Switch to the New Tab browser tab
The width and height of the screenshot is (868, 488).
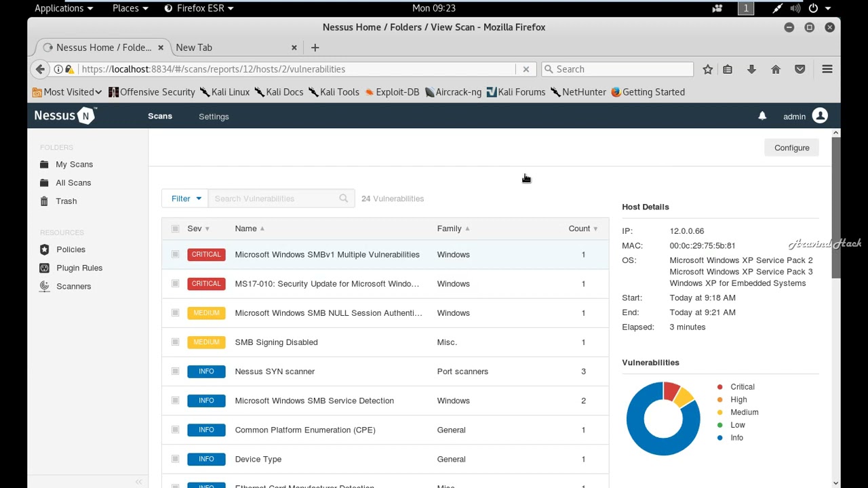point(235,47)
